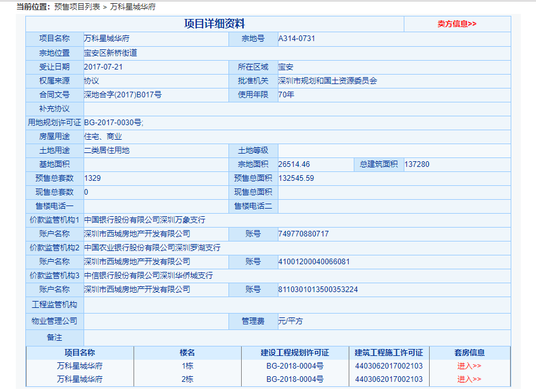Click account number 749770880717

tap(303, 234)
